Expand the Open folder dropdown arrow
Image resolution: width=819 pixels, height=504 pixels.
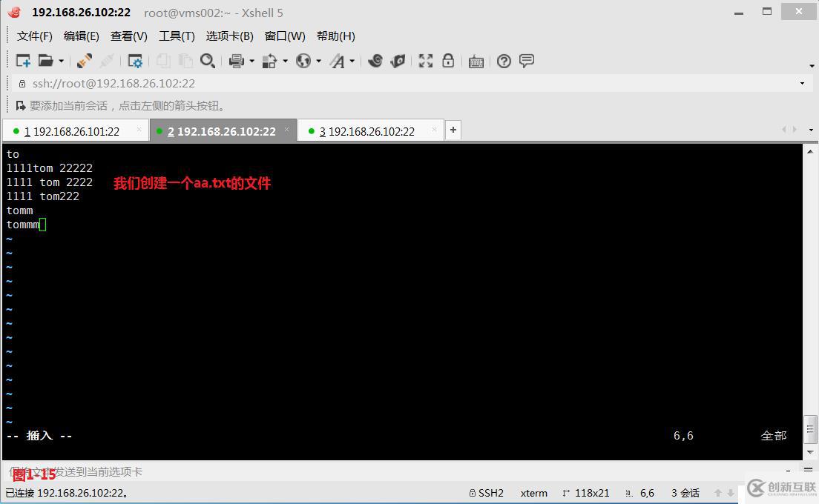tap(61, 62)
